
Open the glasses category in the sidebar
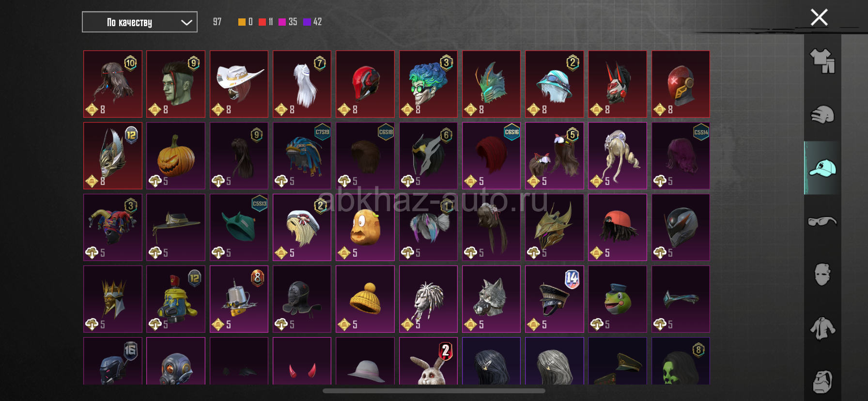click(x=822, y=221)
